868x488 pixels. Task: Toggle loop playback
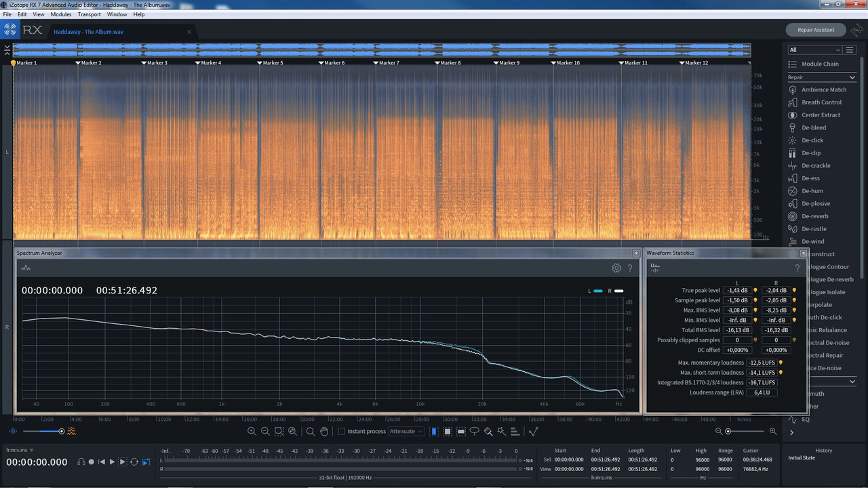tap(134, 462)
